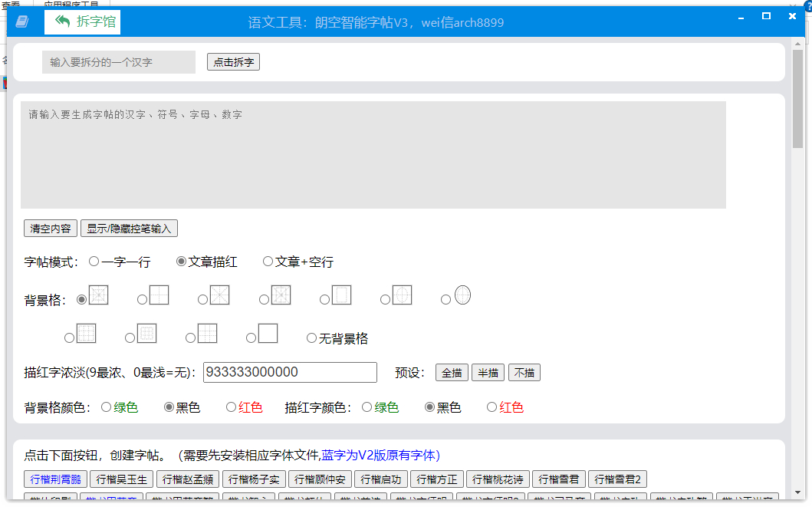Create copybook with 行楷顾仲安 font
812x507 pixels.
coord(320,479)
